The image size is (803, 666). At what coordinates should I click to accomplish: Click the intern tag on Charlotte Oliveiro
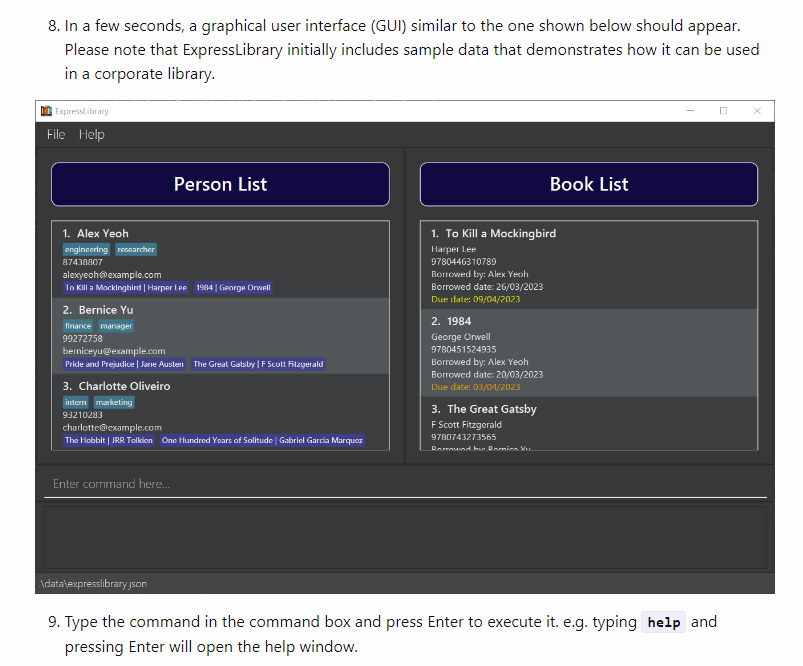(75, 402)
